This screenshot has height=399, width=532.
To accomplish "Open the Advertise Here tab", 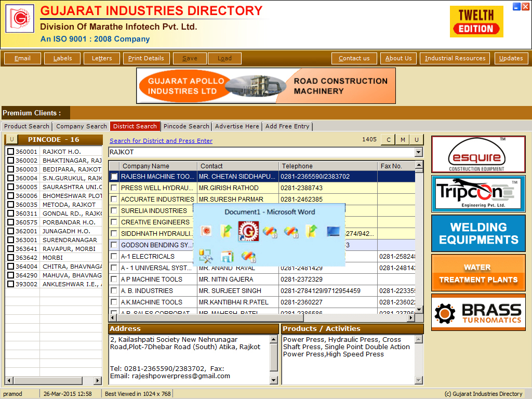I will click(237, 126).
